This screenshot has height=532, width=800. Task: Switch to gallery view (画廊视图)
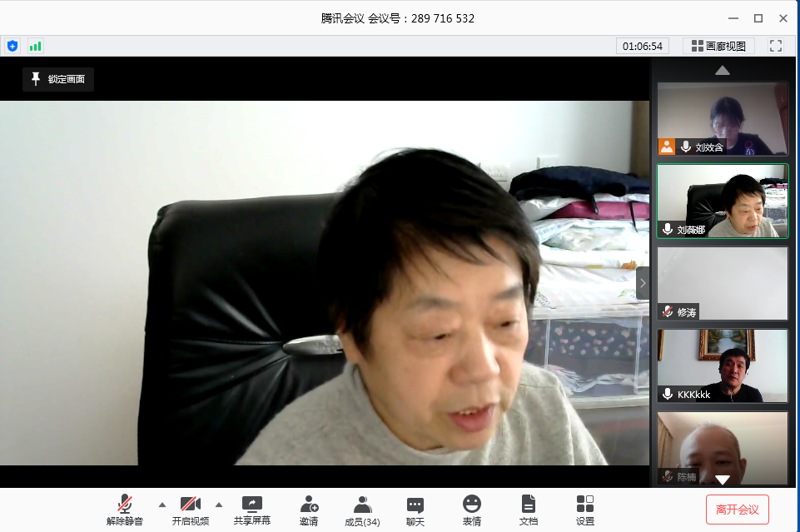click(x=719, y=46)
